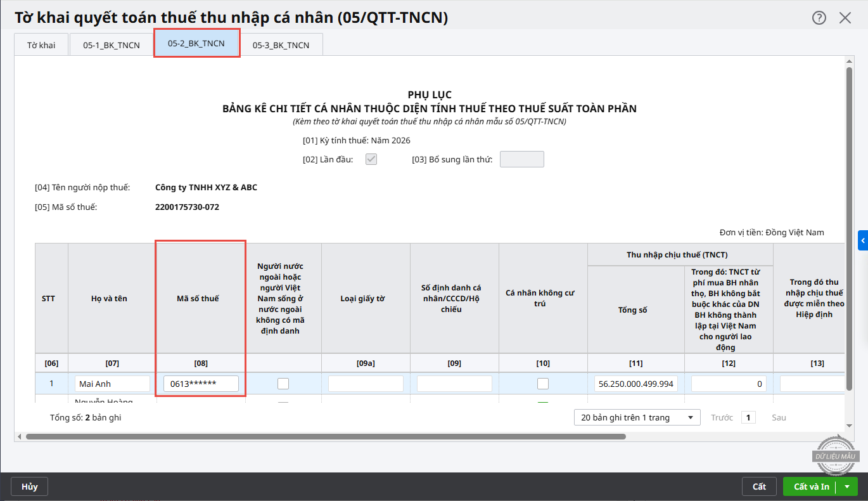Switch to the Tờ khai tab
Image resolution: width=868 pixels, height=501 pixels.
pos(41,45)
